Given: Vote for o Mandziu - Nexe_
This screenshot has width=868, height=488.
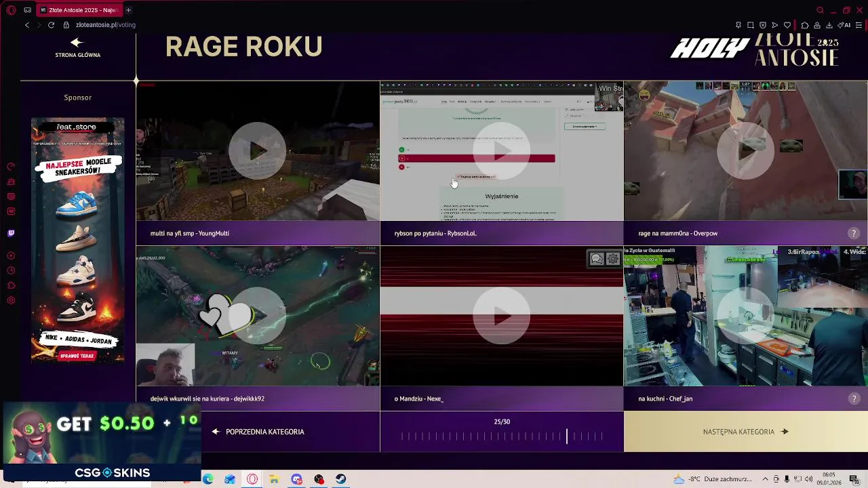Looking at the screenshot, I should click(502, 399).
